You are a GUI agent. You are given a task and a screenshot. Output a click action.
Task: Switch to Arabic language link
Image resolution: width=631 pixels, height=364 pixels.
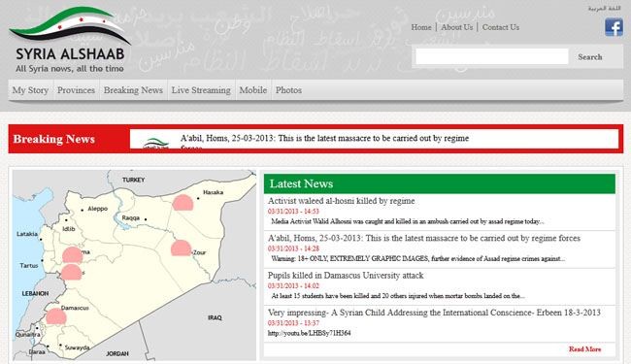click(605, 8)
